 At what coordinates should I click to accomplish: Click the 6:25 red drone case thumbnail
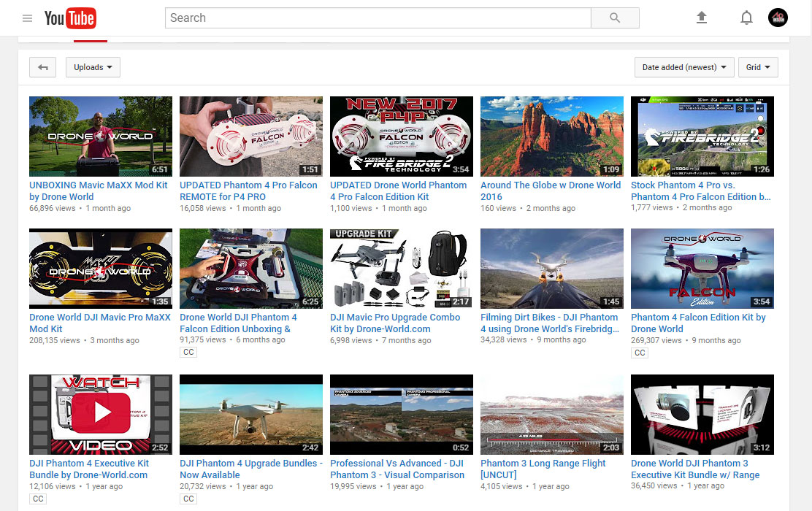click(251, 269)
